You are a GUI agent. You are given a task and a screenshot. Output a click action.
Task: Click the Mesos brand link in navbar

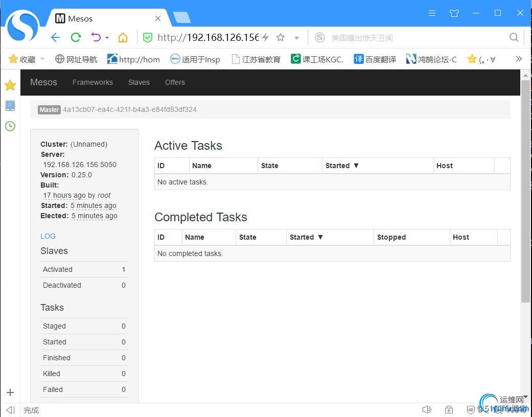pyautogui.click(x=43, y=82)
